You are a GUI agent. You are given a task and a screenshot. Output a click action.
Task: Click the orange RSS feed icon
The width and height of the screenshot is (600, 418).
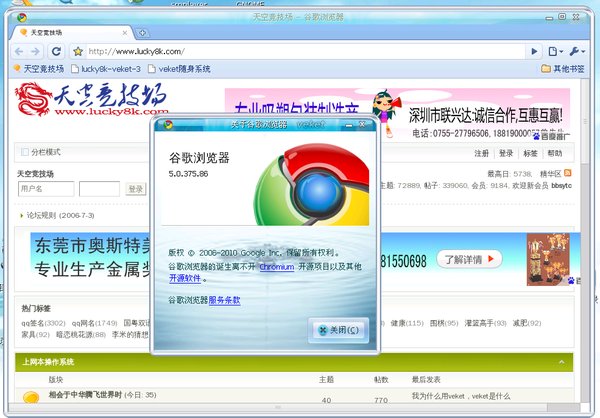tap(567, 173)
